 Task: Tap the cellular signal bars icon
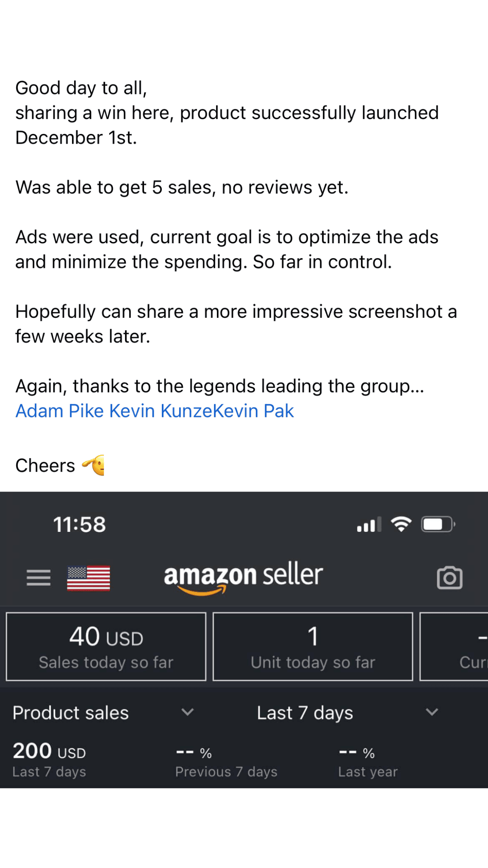click(369, 525)
